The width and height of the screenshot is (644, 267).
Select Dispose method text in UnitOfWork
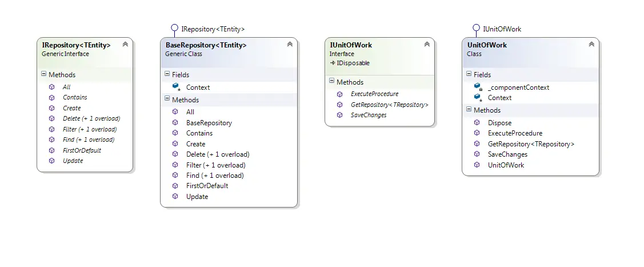(499, 123)
